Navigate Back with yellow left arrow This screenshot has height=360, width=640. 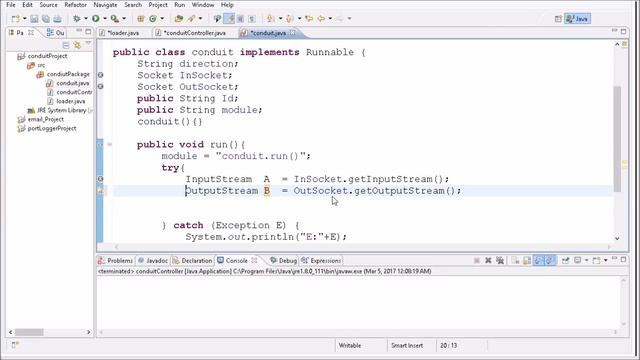tap(321, 19)
